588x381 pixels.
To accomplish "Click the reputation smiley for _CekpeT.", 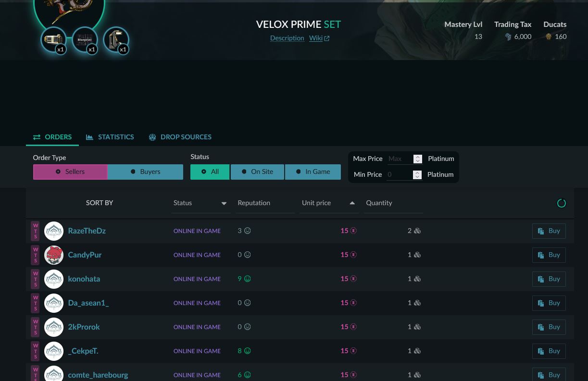I will (248, 351).
